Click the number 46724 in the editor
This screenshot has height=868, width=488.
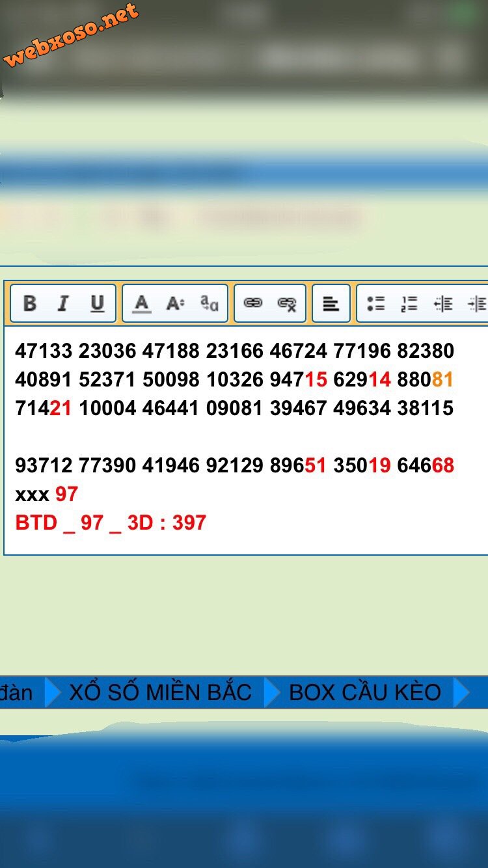pos(299,351)
